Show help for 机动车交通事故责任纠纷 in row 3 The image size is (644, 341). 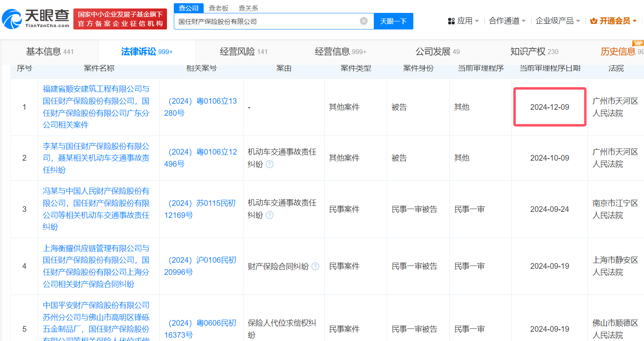tap(270, 215)
